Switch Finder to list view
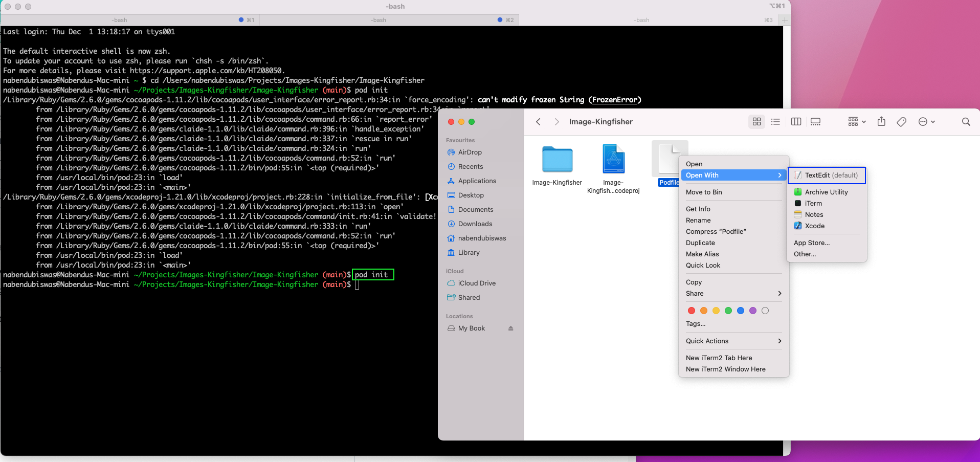Viewport: 980px width, 462px height. tap(775, 122)
